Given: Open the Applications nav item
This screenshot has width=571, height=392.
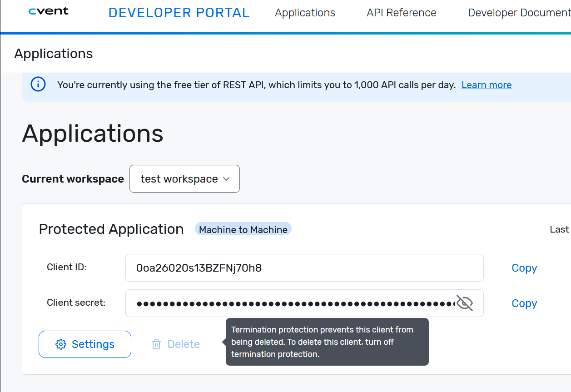Looking at the screenshot, I should (x=305, y=13).
